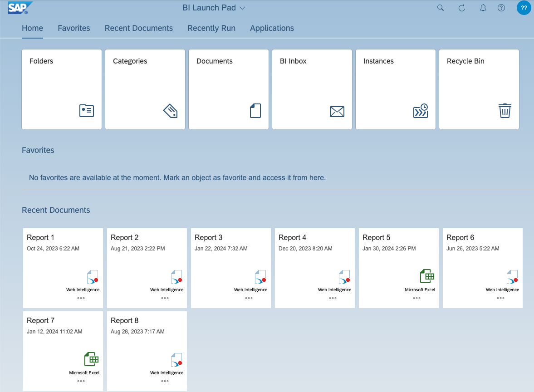
Task: Open the Categories tile
Action: tap(145, 89)
